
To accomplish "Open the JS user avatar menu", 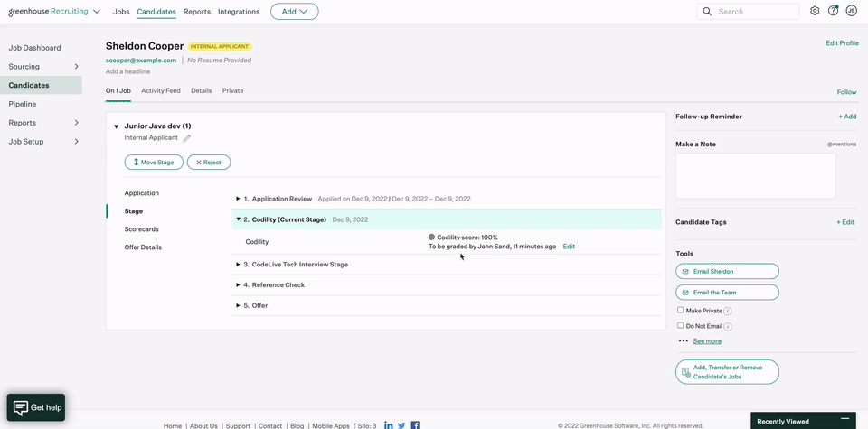I will click(x=852, y=11).
